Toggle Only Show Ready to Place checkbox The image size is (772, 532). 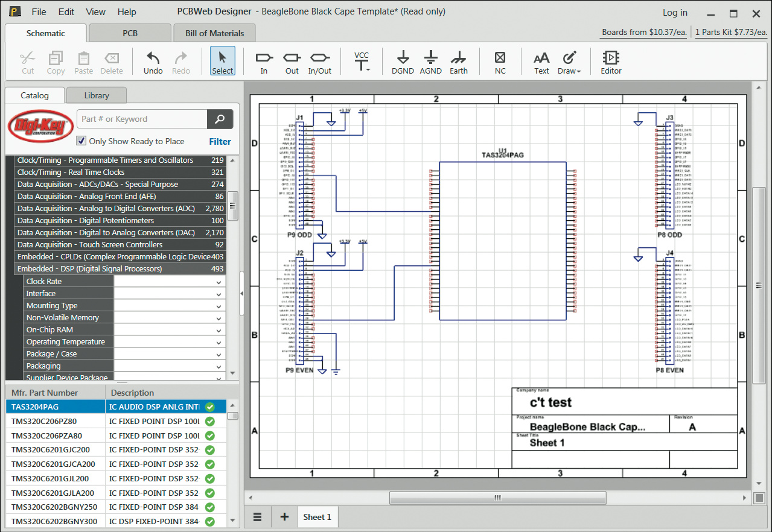[81, 141]
